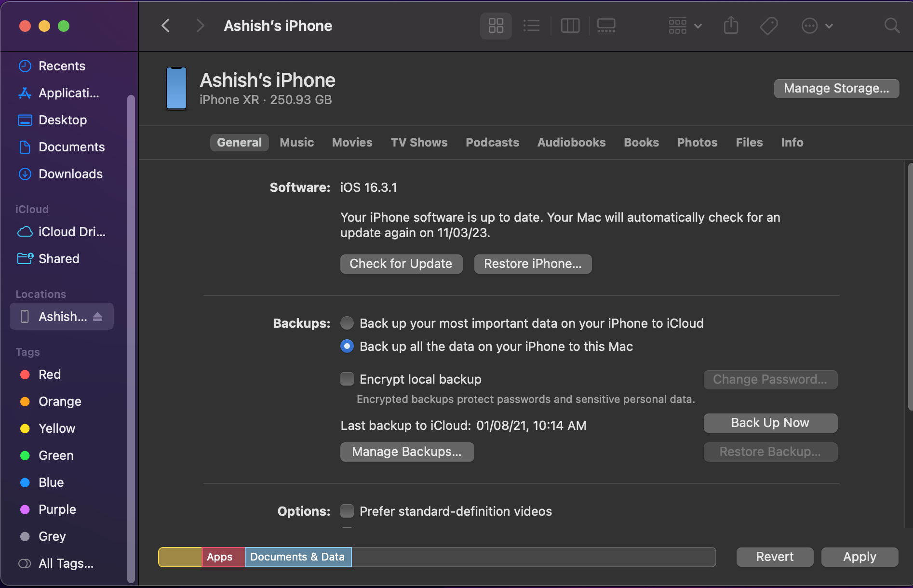Switch to the TV Shows tab
The height and width of the screenshot is (588, 913).
coord(419,143)
